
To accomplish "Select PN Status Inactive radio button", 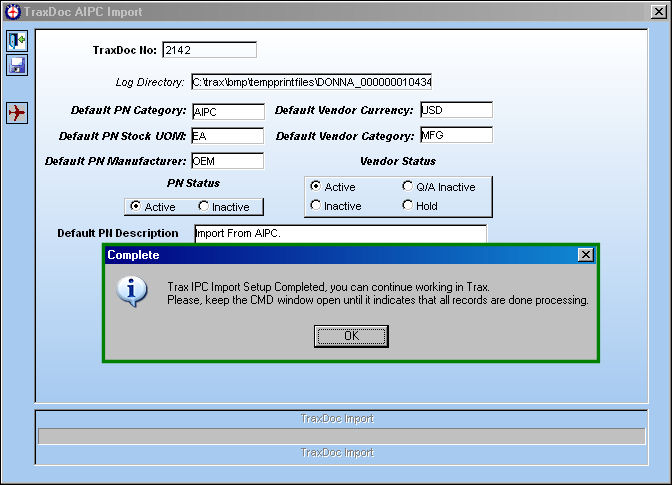I will [204, 207].
